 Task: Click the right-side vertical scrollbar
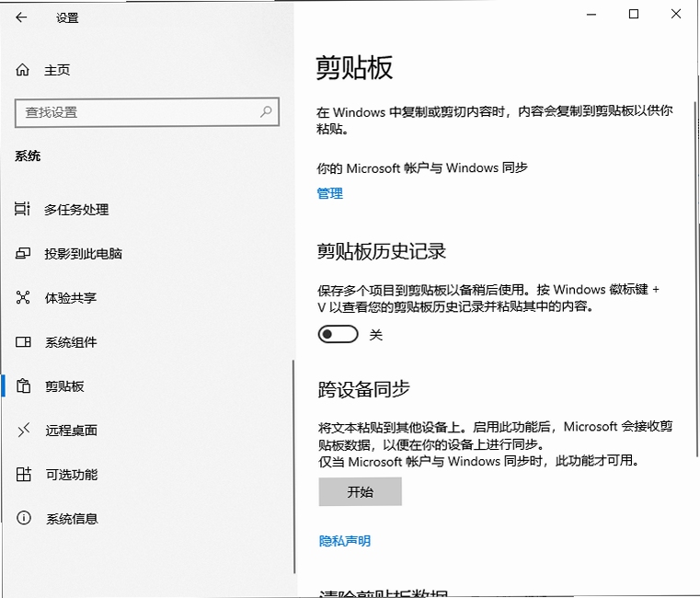pos(696,279)
